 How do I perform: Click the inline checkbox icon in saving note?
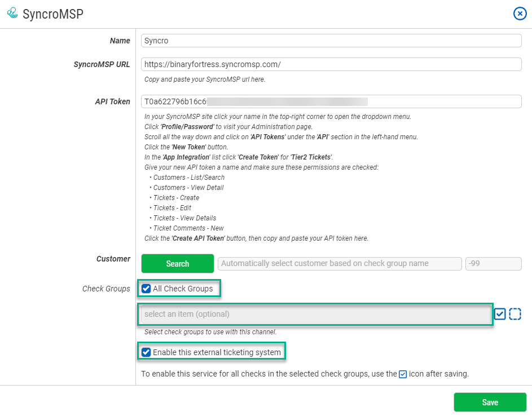pyautogui.click(x=402, y=374)
